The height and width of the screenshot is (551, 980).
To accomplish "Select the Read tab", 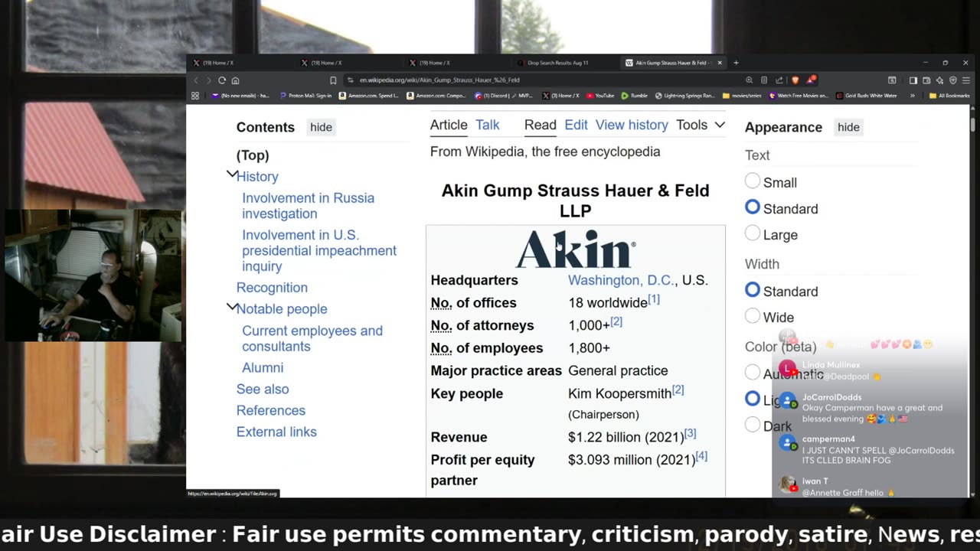I will (x=540, y=125).
